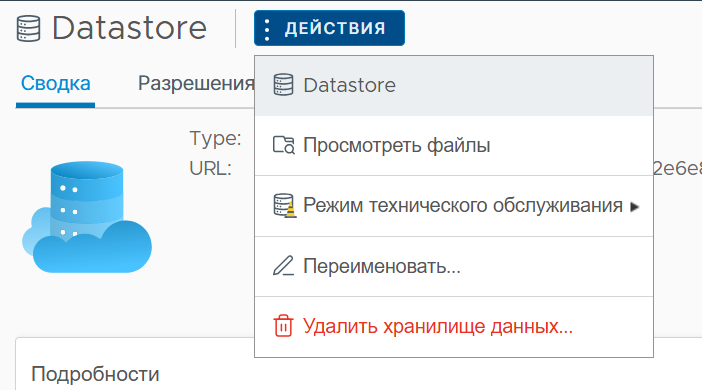Click the Подробности section heading
The height and width of the screenshot is (390, 702).
pos(95,374)
